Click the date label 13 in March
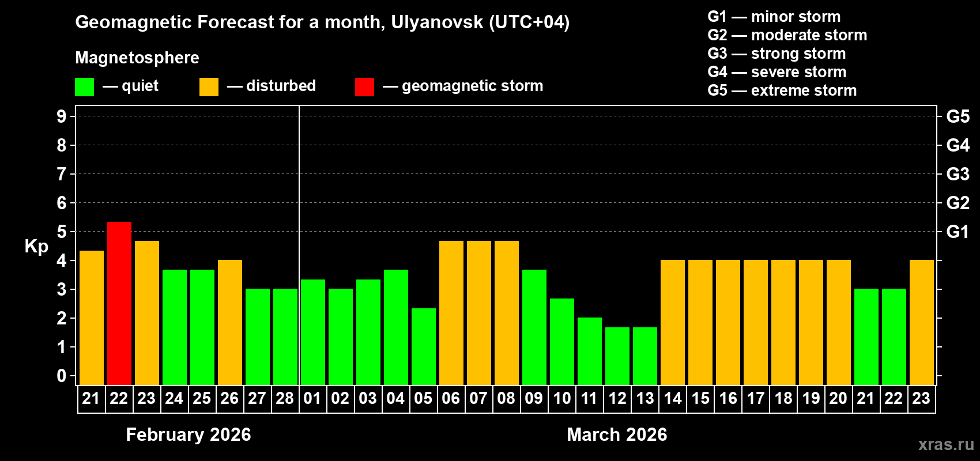The width and height of the screenshot is (980, 461). tap(644, 398)
